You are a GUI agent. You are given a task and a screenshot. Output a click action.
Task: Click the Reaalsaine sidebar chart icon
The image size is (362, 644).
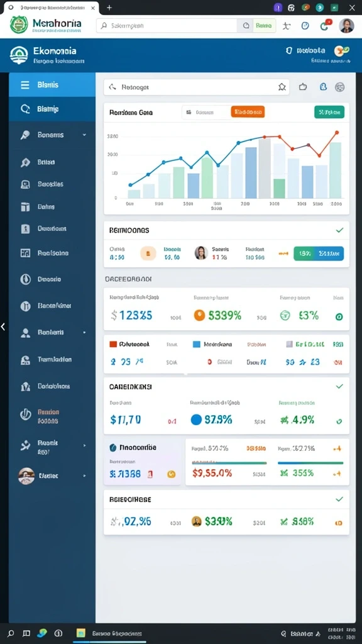(x=25, y=253)
